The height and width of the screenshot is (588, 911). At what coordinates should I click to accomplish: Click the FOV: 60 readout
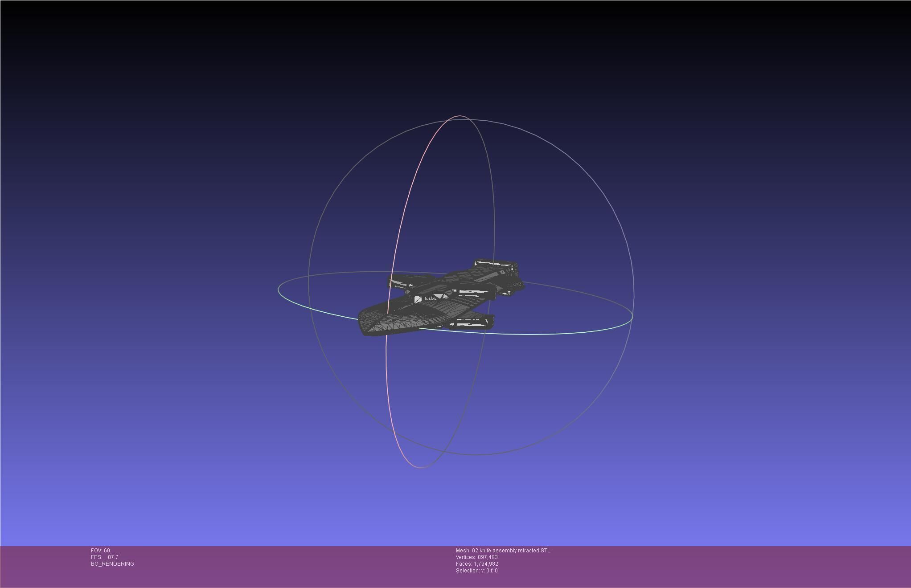[x=100, y=551]
